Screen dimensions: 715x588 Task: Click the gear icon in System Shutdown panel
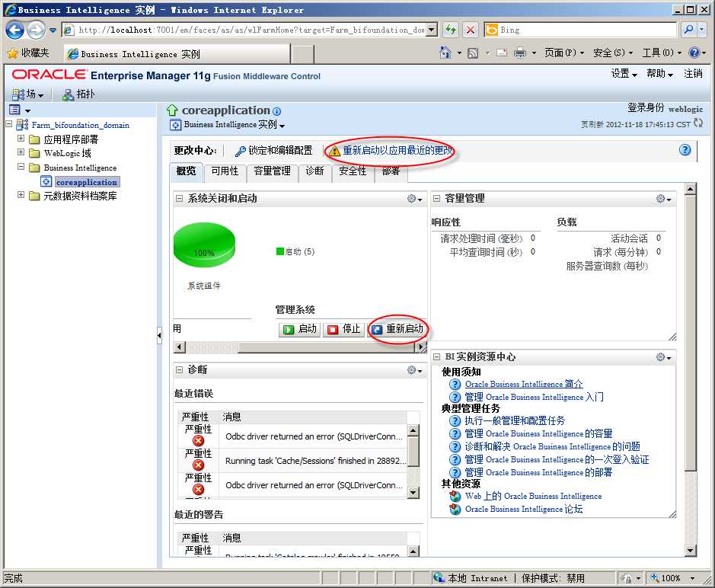click(414, 199)
